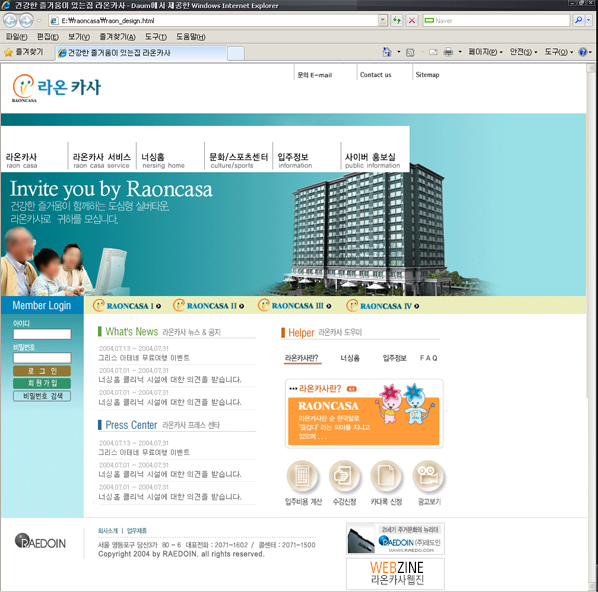
Task: Expand the Help icon dropdown arrow
Action: click(590, 52)
